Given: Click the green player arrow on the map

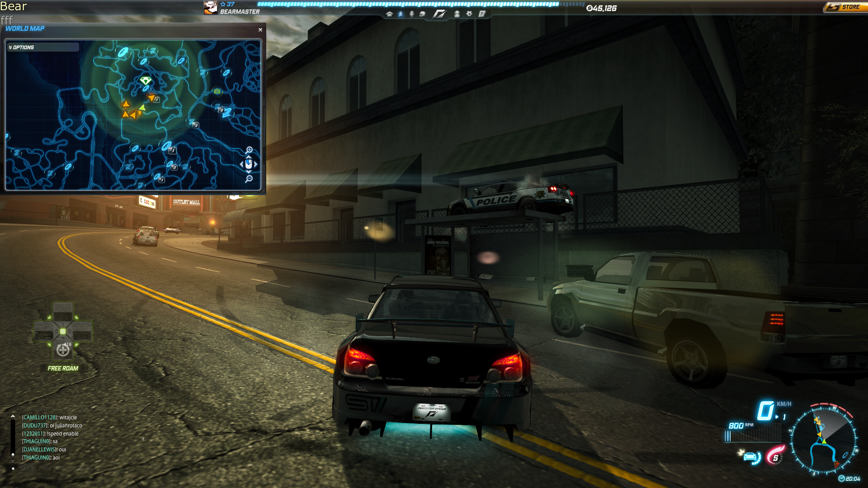Looking at the screenshot, I should coord(142,108).
